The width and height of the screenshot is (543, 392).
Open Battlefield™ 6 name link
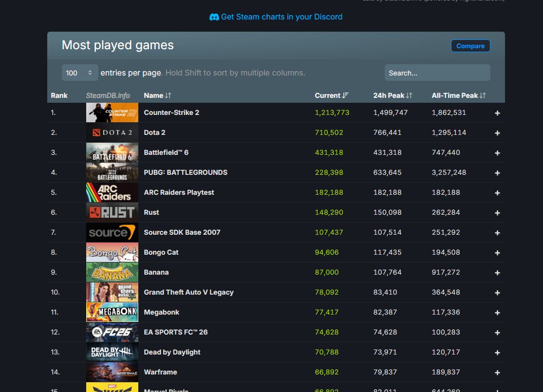pyautogui.click(x=166, y=152)
